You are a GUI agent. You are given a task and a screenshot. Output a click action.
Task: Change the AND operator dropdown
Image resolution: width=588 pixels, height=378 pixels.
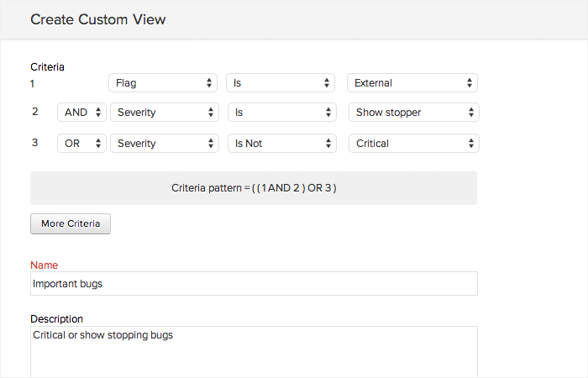point(81,113)
